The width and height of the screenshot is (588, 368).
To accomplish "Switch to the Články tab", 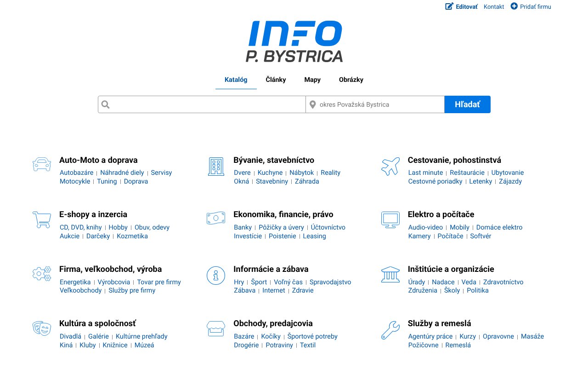I will (x=276, y=80).
